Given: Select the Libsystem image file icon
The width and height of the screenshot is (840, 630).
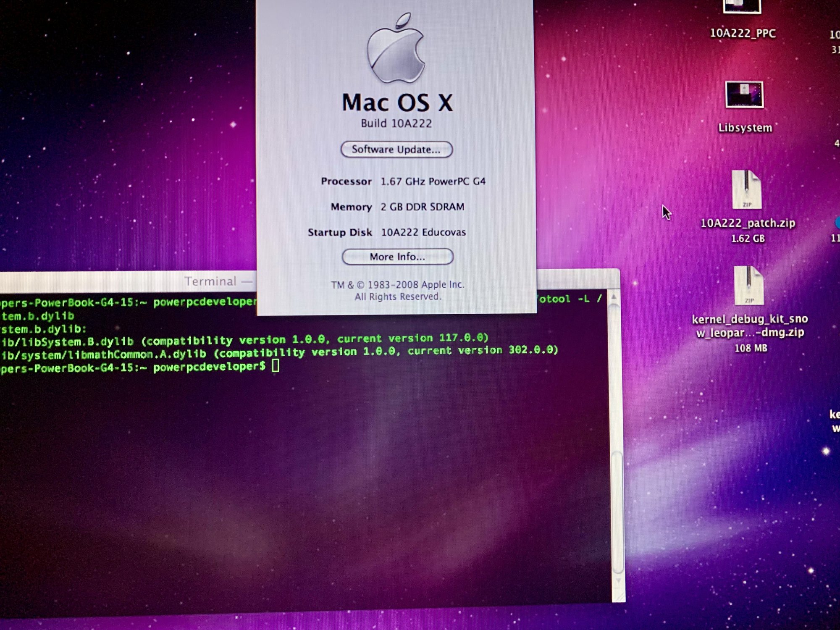Looking at the screenshot, I should [x=744, y=94].
